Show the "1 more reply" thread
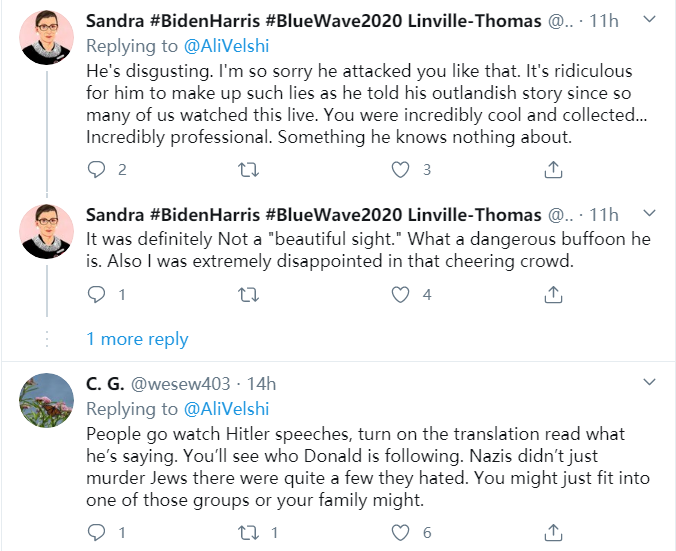The width and height of the screenshot is (676, 551). [x=137, y=339]
